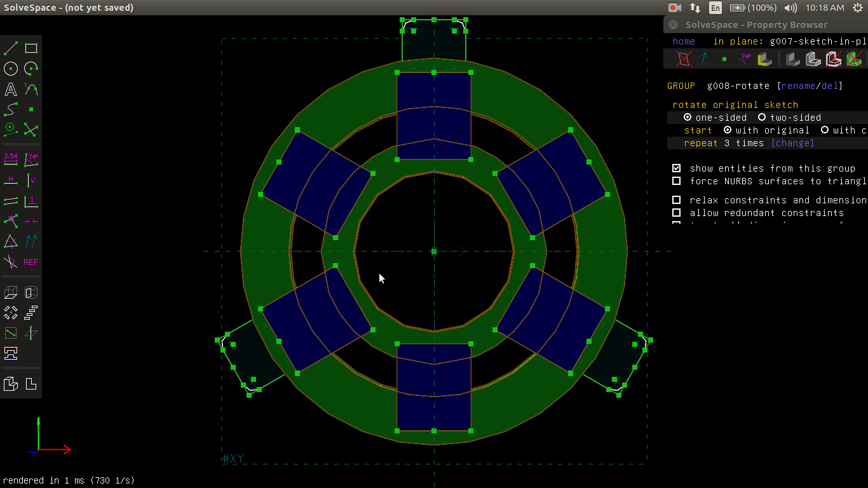Screen dimensions: 868x488
Task: Click the del link for g008-rotate
Action: [829, 86]
